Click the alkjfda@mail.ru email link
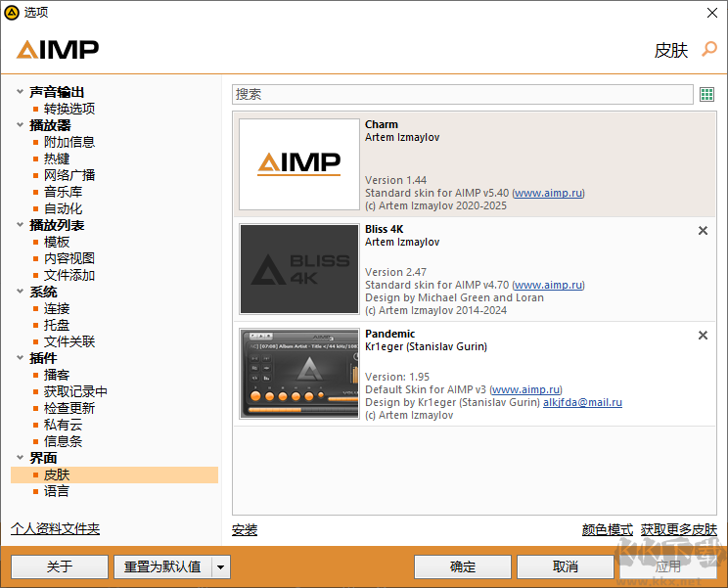The height and width of the screenshot is (588, 728). click(x=582, y=402)
